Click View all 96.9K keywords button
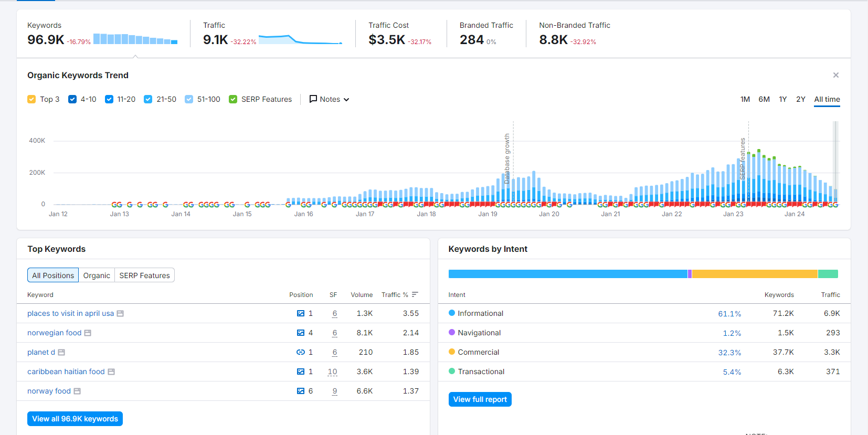Image resolution: width=868 pixels, height=435 pixels. point(75,419)
